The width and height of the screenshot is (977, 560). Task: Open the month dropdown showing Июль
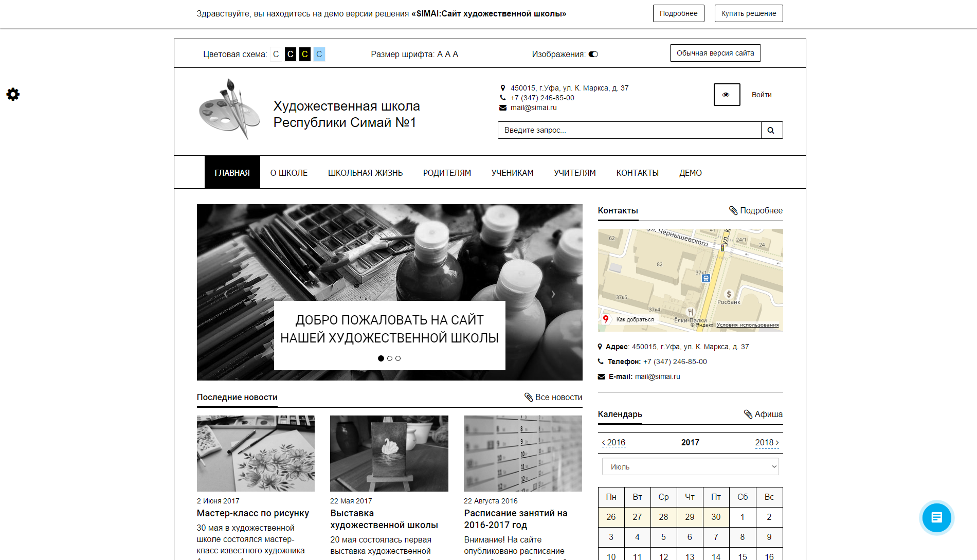click(690, 467)
